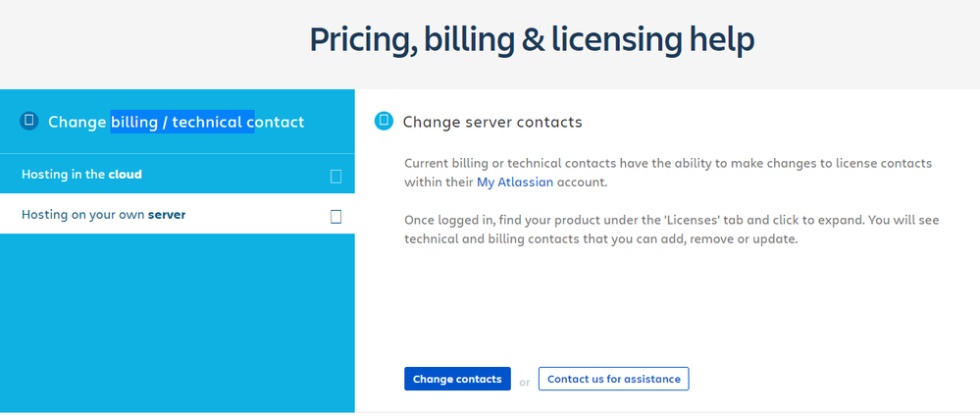Click the word Change in sidebar heading
Screen dimensions: 980x416
coord(77,122)
